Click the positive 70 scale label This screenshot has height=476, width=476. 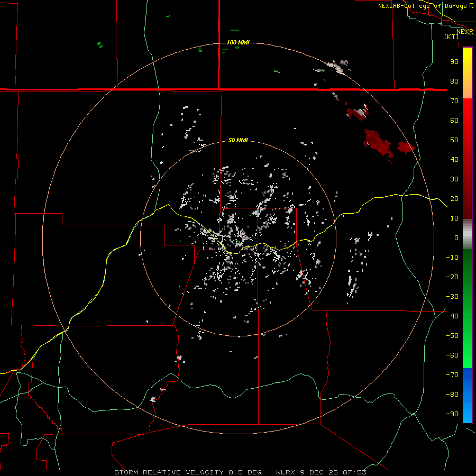tap(454, 101)
